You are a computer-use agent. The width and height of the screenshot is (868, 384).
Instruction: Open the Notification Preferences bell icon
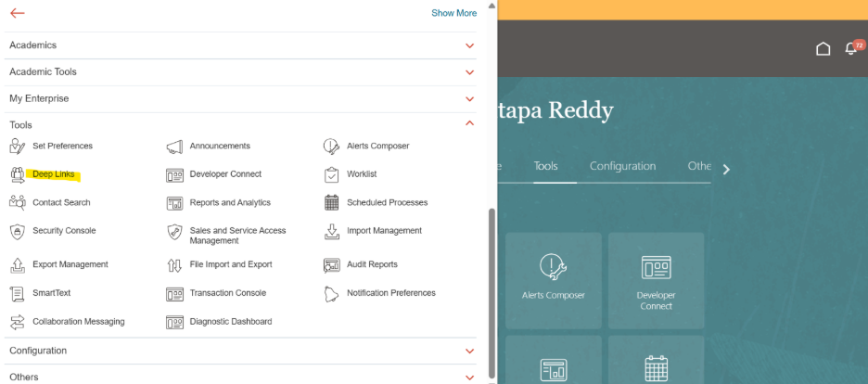coord(331,293)
